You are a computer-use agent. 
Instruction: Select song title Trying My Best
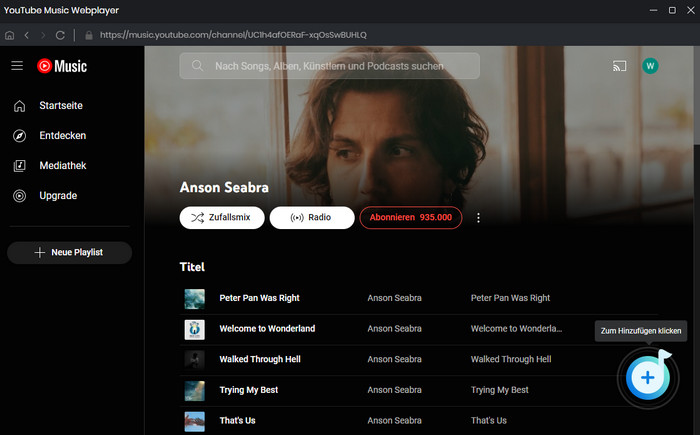click(249, 390)
